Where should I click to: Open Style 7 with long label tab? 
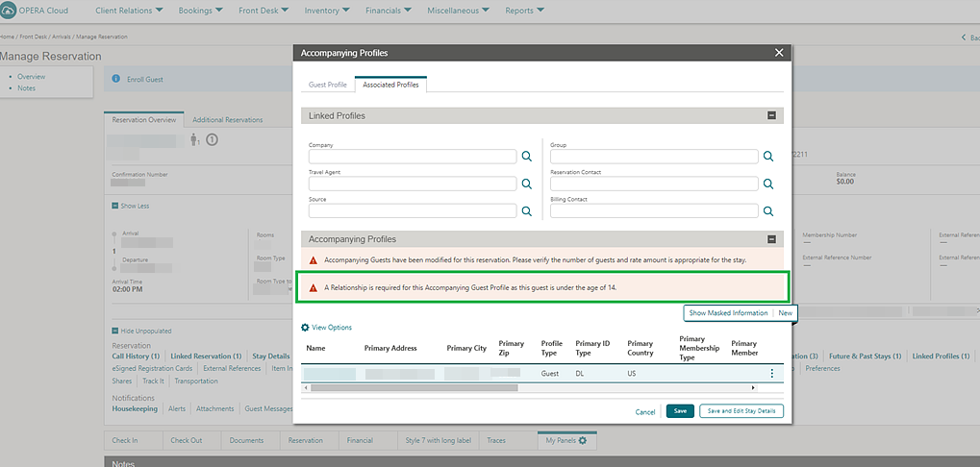439,440
